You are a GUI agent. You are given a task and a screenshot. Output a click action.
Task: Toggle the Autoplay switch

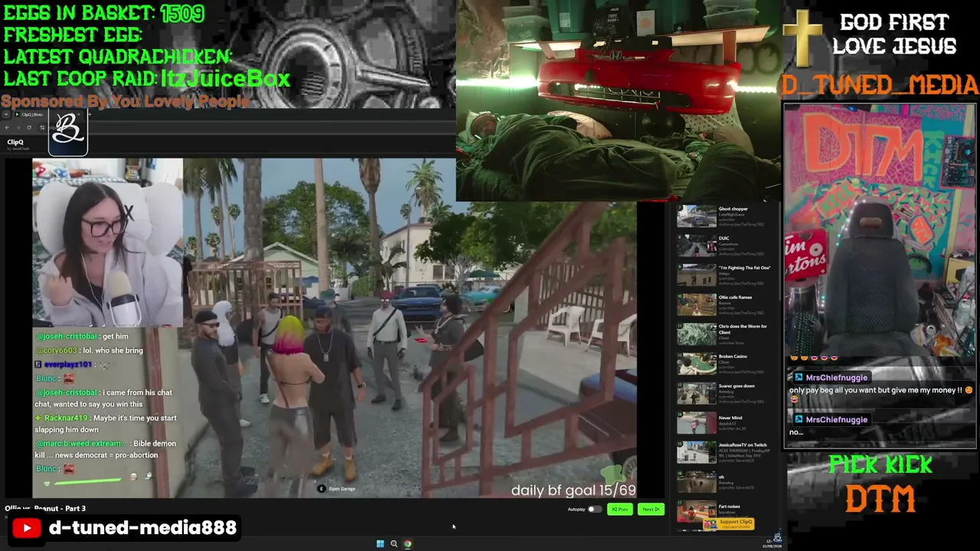[x=593, y=510]
